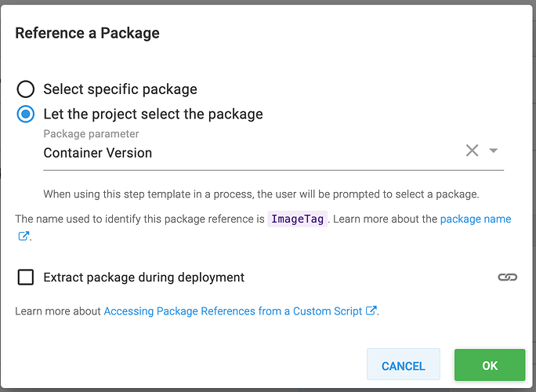The image size is (536, 392).
Task: Choose "Let the project select the package" radio
Action: [26, 114]
